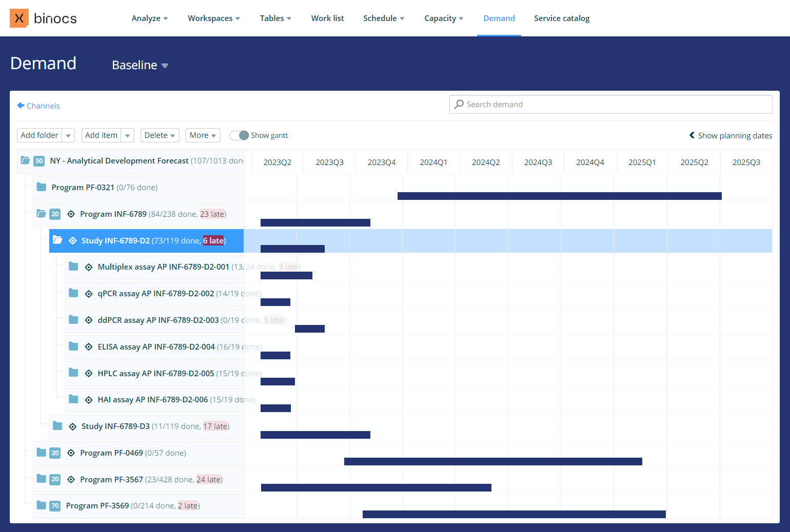Click target icon beside Program PF-3567
The height and width of the screenshot is (532, 790).
71,480
